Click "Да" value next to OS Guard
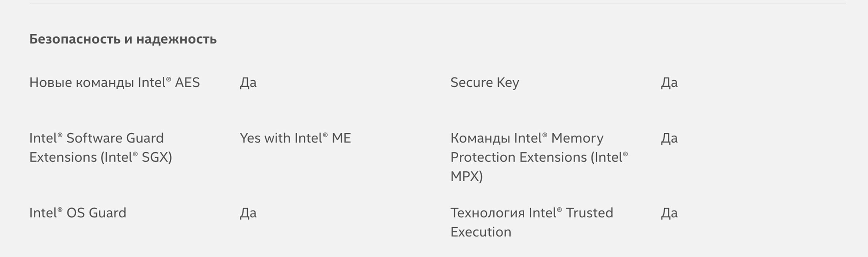Screen dimensions: 868x257 (248, 213)
